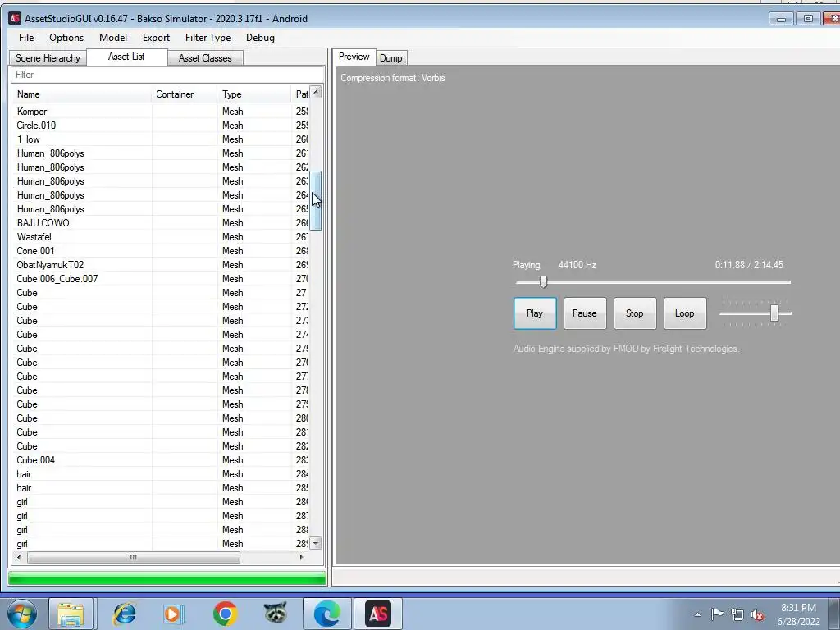Screen dimensions: 840x630
Task: Switch to Scene Hierarchy tab
Action: point(48,58)
